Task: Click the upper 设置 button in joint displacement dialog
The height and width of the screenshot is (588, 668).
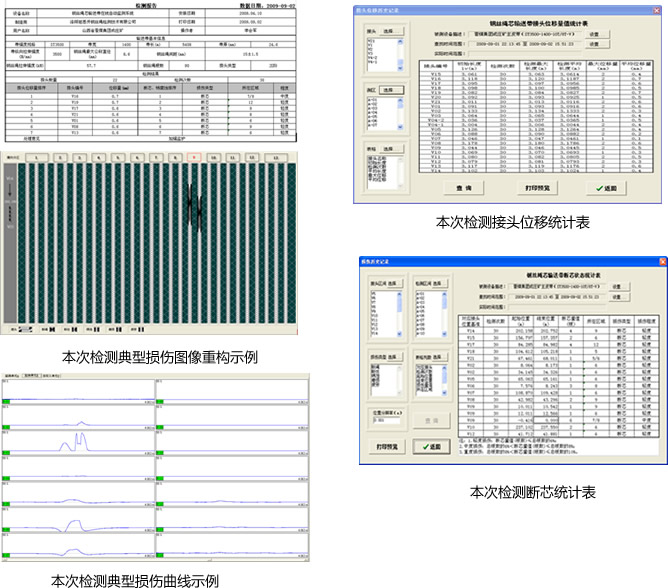Action: (x=593, y=33)
